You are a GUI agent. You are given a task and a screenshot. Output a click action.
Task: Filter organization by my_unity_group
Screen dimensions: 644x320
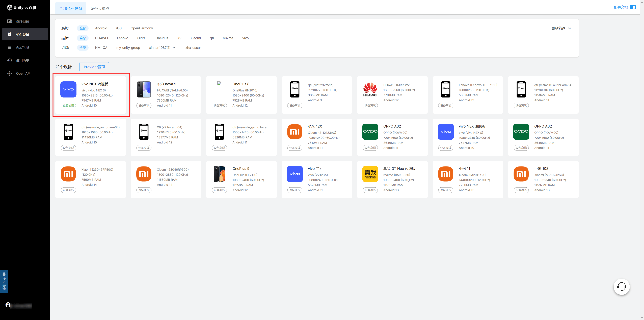point(128,47)
